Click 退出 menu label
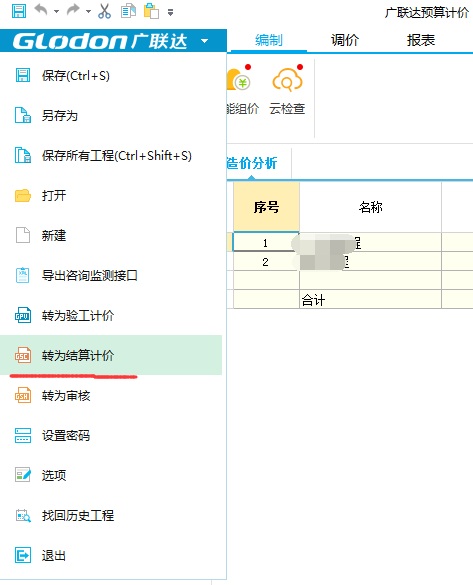The height and width of the screenshot is (585, 473). coord(54,555)
